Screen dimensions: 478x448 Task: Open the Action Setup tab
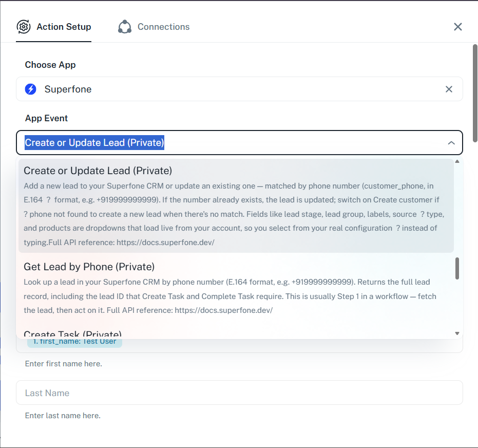pos(53,27)
